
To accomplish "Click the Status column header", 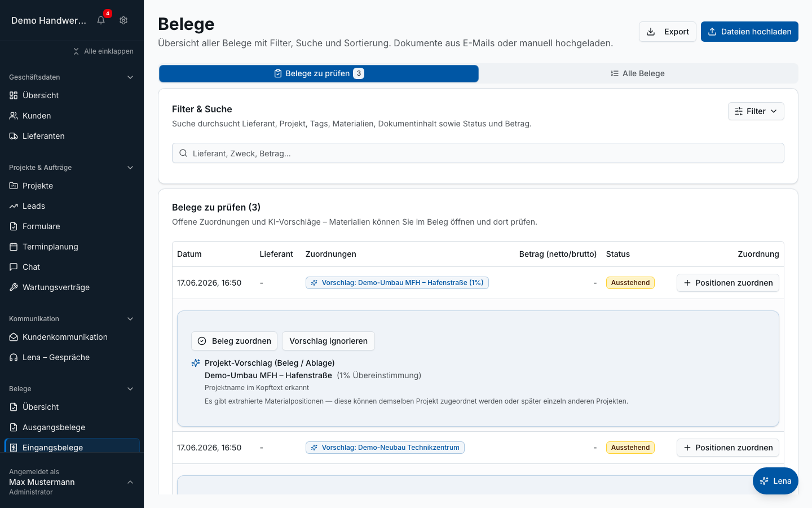I will tap(618, 254).
